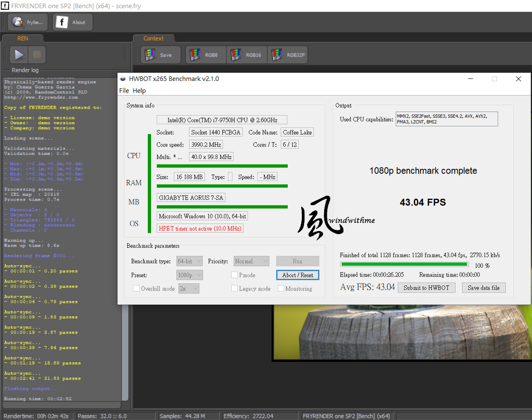Click the Elapsed time 00:00:26.205 text
The width and height of the screenshot is (532, 420).
click(x=372, y=275)
